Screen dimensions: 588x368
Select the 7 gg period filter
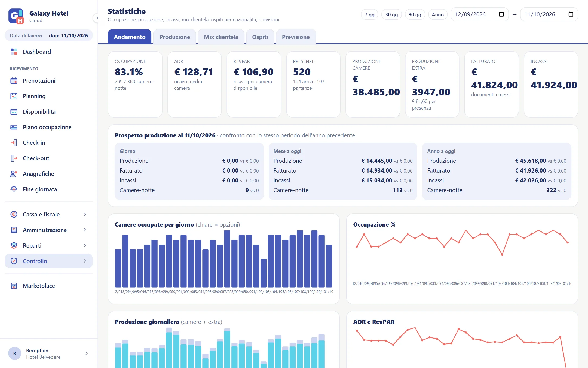pyautogui.click(x=369, y=14)
